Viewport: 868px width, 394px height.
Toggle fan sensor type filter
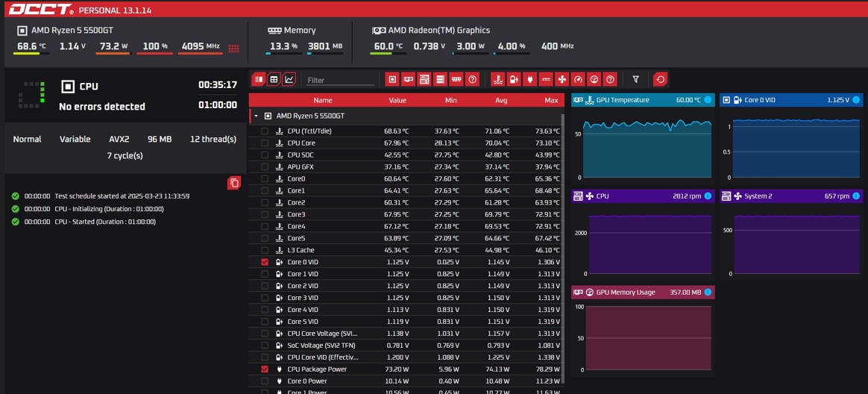pos(562,80)
